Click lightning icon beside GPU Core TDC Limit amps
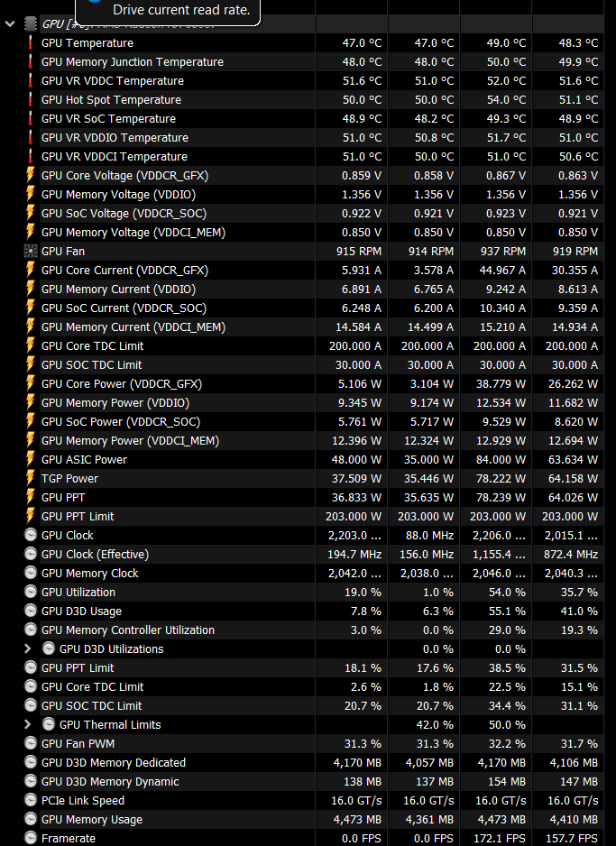Screen dimensions: 616x846 tap(30, 345)
